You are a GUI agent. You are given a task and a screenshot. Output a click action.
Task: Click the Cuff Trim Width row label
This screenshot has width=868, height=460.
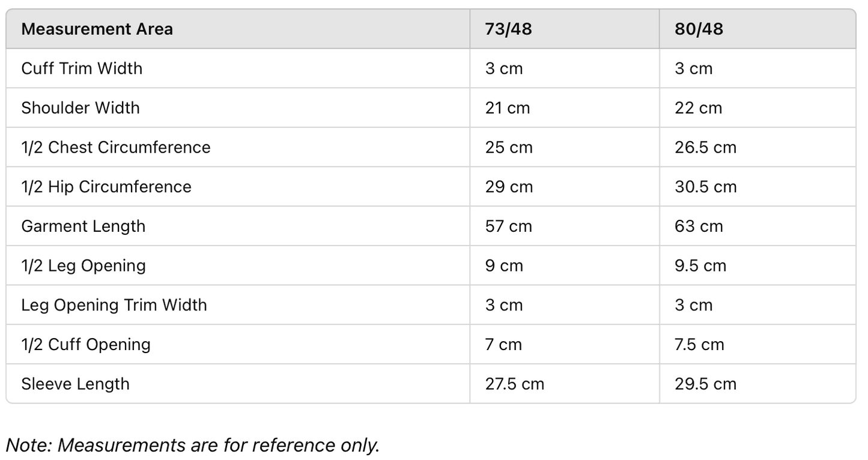point(82,68)
